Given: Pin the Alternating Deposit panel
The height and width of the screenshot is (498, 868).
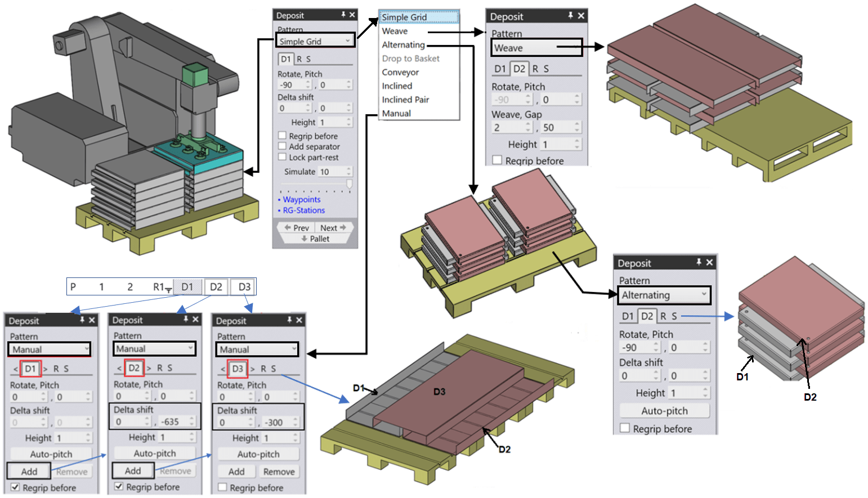Looking at the screenshot, I should point(699,262).
